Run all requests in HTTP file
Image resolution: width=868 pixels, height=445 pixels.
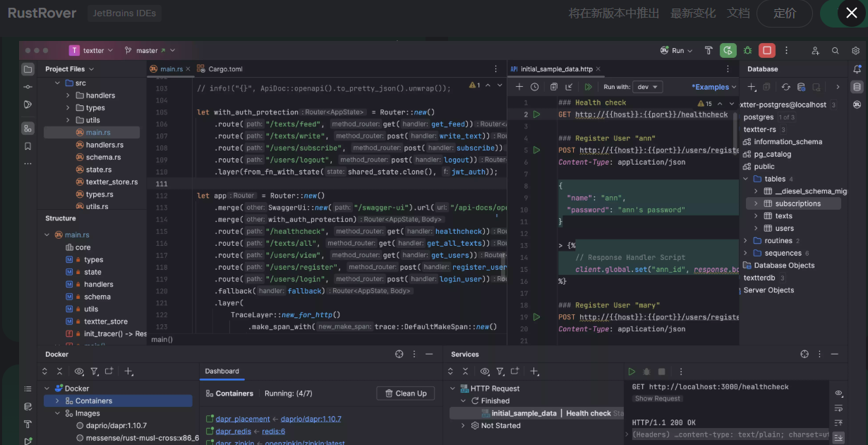[588, 87]
